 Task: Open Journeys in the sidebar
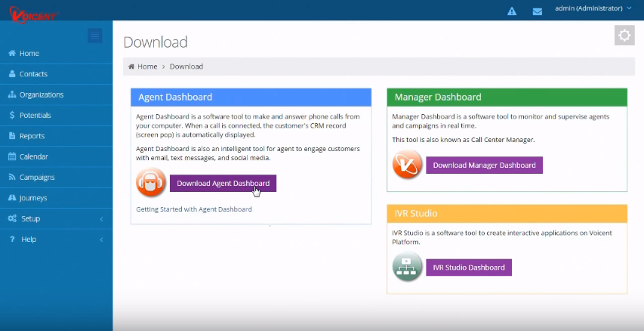click(57, 198)
